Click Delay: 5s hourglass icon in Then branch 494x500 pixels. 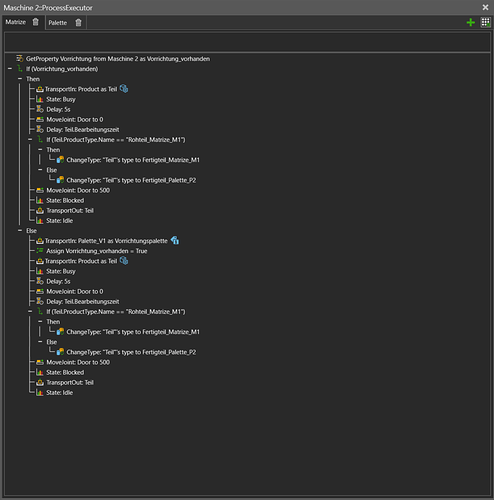40,109
